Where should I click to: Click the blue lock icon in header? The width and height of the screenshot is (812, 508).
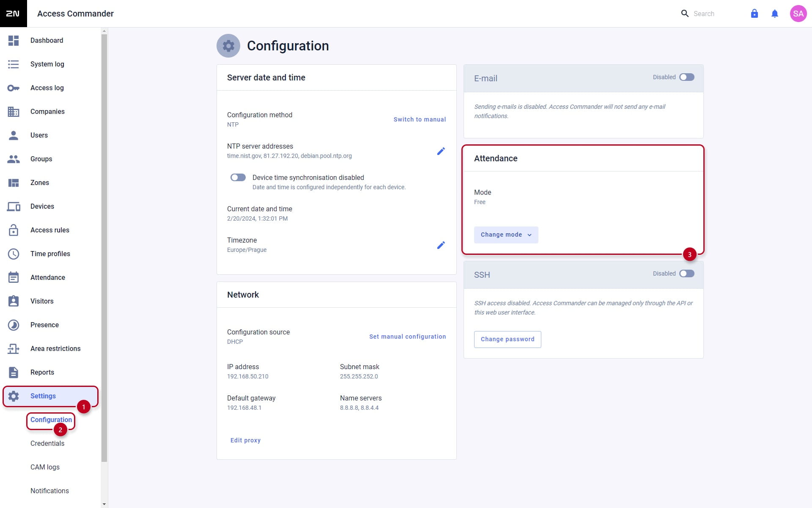pyautogui.click(x=754, y=14)
